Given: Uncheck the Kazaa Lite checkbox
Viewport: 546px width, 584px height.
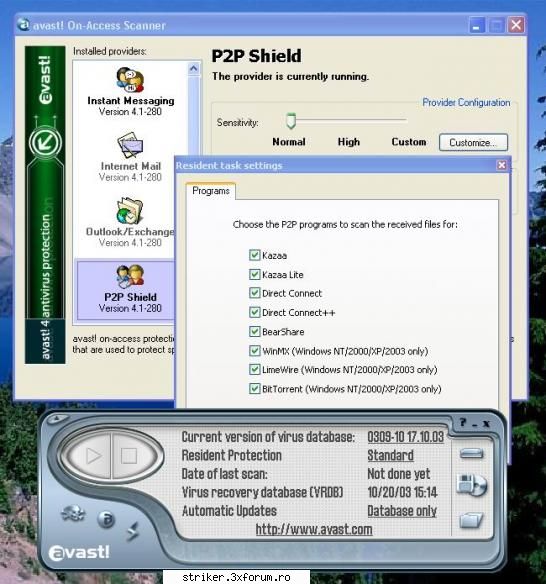Looking at the screenshot, I should coord(254,274).
